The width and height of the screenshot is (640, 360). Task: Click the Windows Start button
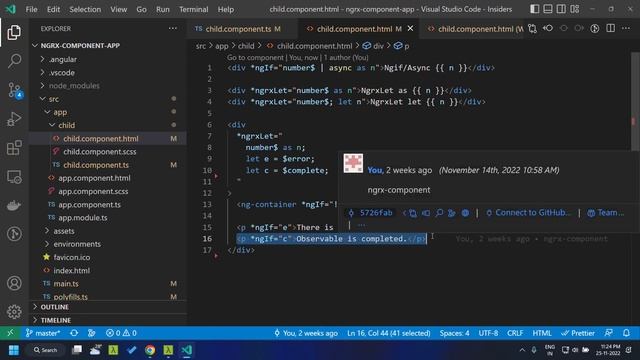point(13,350)
